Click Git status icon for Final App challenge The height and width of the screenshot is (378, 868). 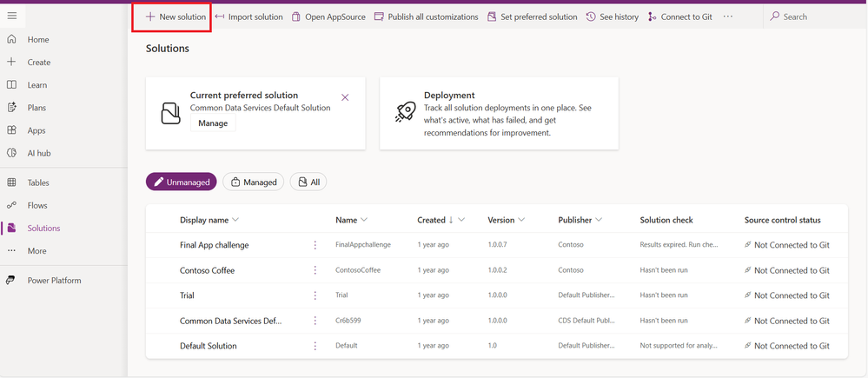(x=748, y=245)
